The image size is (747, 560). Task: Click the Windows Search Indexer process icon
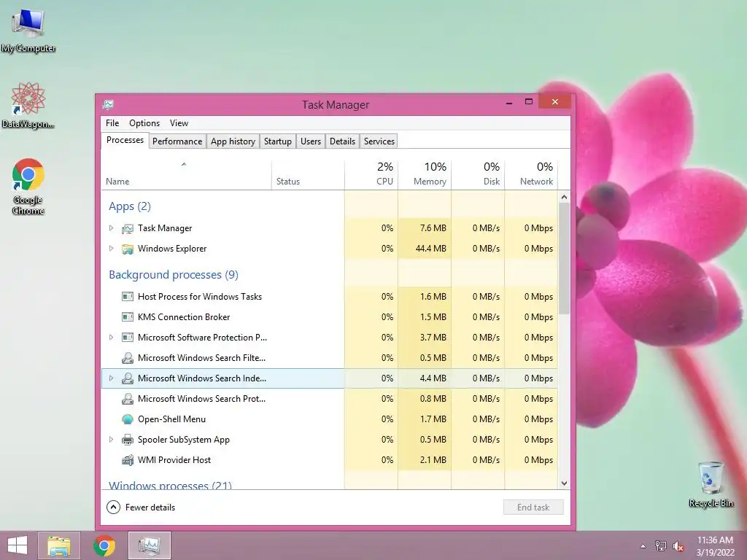click(127, 378)
